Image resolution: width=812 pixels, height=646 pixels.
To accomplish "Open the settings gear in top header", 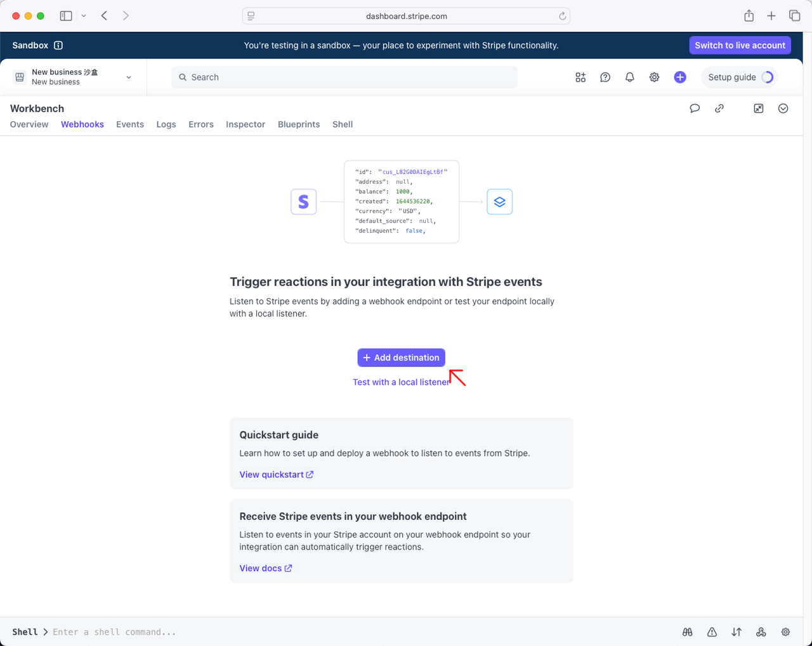I will (x=654, y=77).
